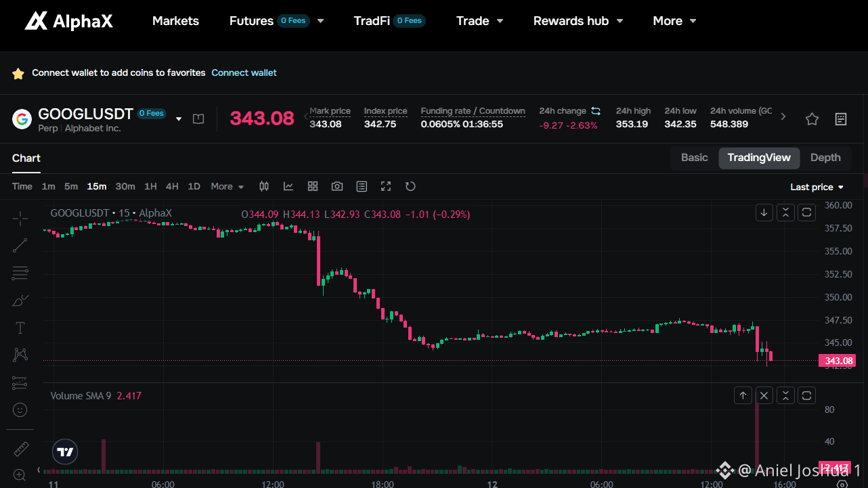Screen dimensions: 868x488
Task: Maximize the main chart pane
Action: point(807,213)
